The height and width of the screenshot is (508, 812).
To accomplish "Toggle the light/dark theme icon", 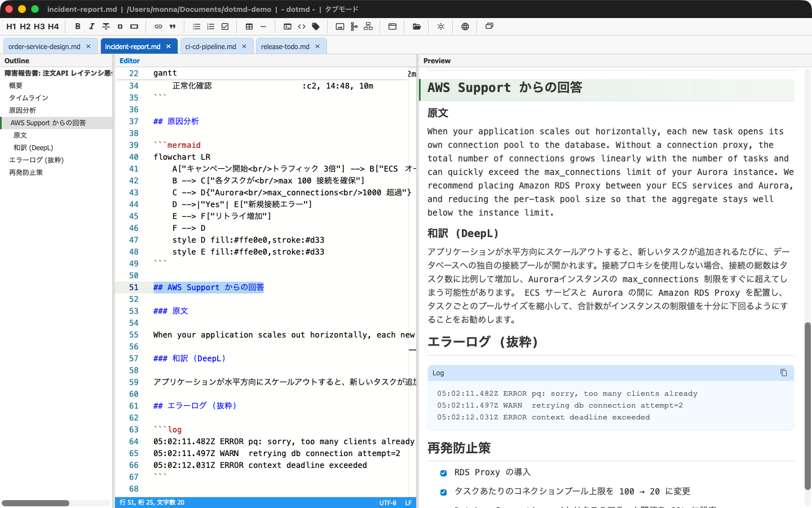I will [x=441, y=27].
